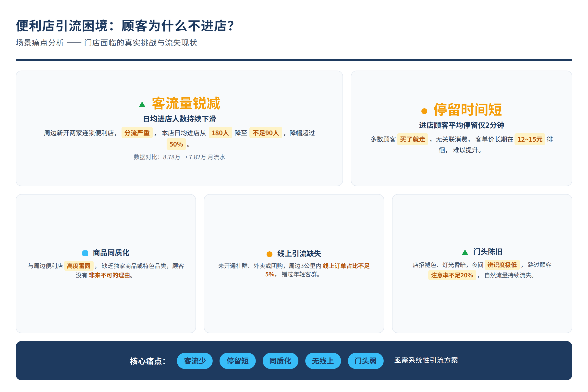Click the highlighted 不足90人 value

[266, 133]
